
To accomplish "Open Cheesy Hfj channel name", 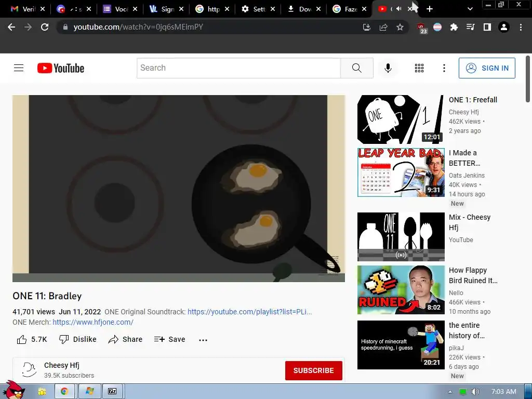I will pos(62,365).
